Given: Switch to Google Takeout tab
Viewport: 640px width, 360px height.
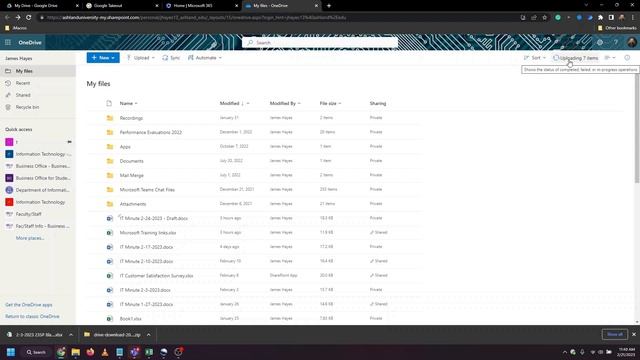Looking at the screenshot, I should point(122,6).
